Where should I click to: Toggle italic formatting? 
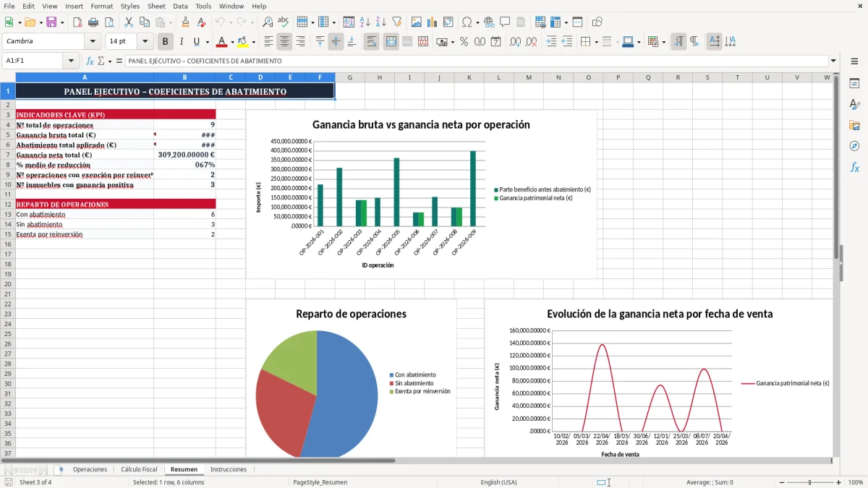pyautogui.click(x=182, y=42)
